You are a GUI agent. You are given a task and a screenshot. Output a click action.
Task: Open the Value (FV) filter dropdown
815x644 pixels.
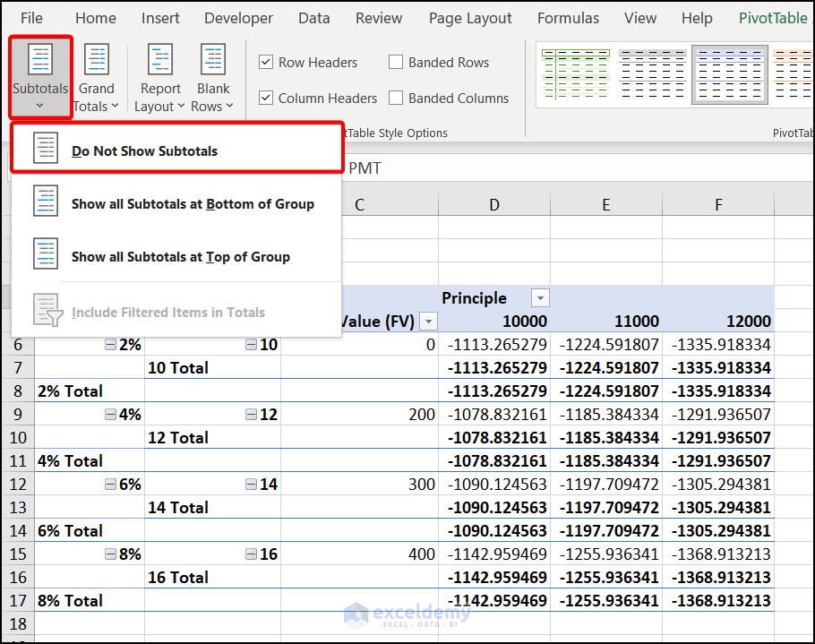(427, 321)
